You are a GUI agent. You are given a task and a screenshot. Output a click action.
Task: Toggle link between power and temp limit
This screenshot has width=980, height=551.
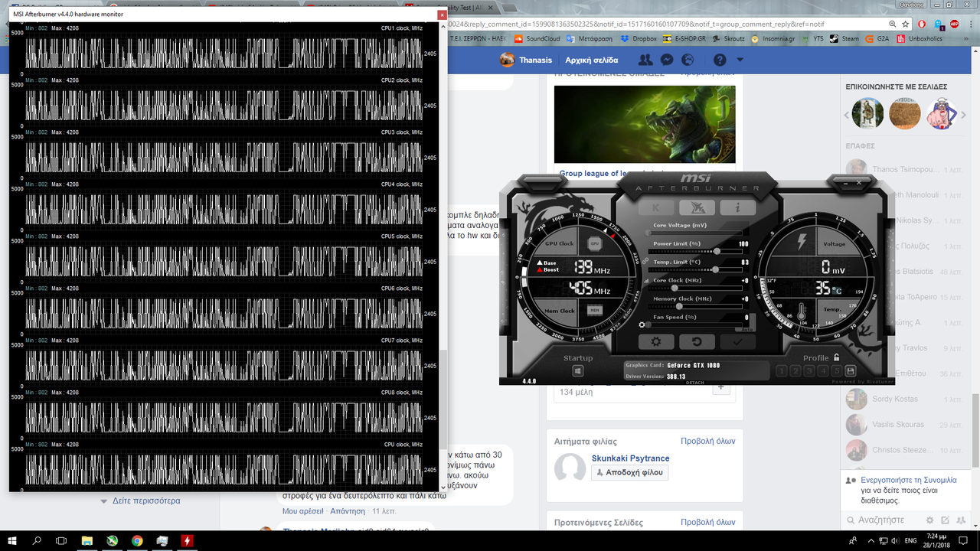click(x=645, y=260)
